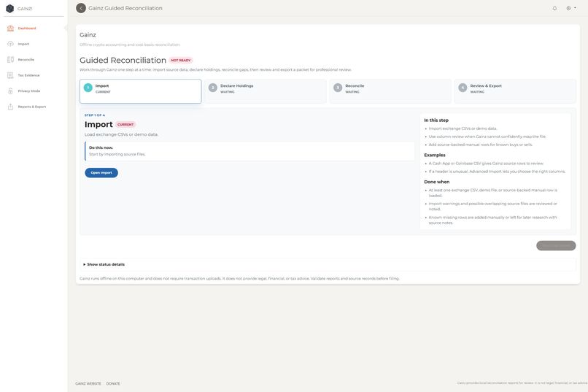Click the Gainz hexagon logo

point(10,8)
